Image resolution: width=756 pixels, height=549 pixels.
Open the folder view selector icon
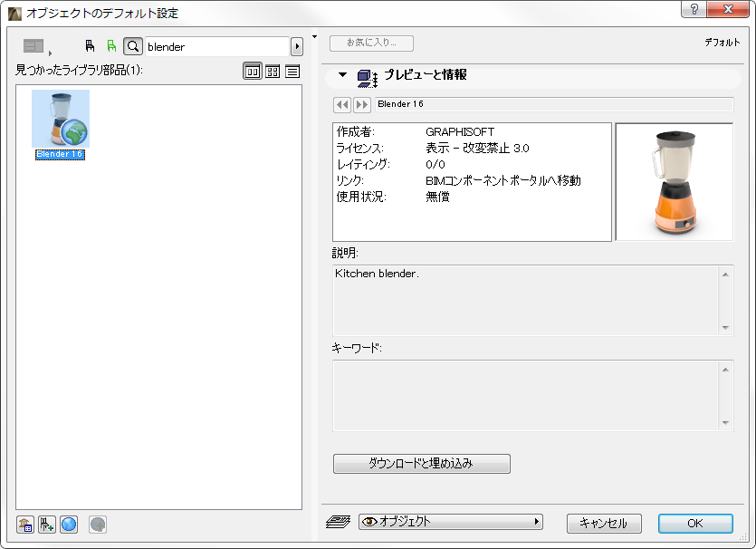point(33,46)
